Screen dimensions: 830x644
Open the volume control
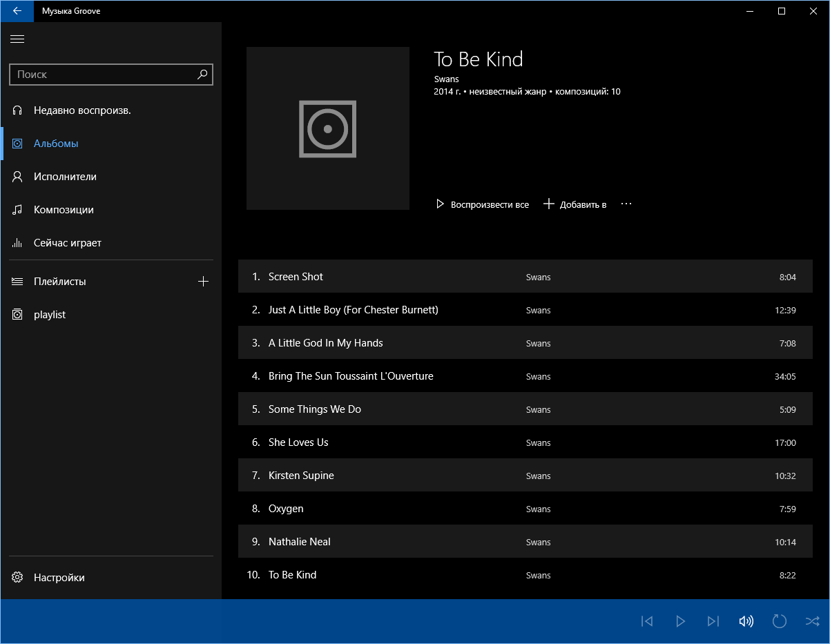pos(746,621)
